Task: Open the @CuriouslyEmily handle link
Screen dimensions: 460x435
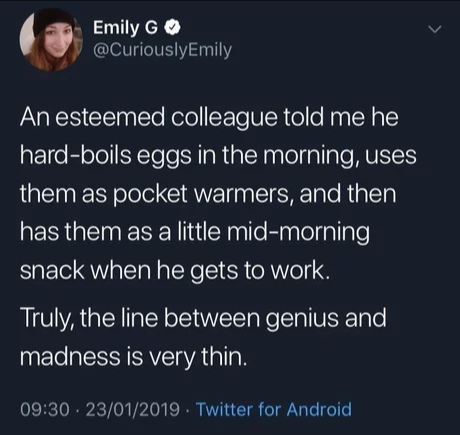Action: tap(162, 50)
